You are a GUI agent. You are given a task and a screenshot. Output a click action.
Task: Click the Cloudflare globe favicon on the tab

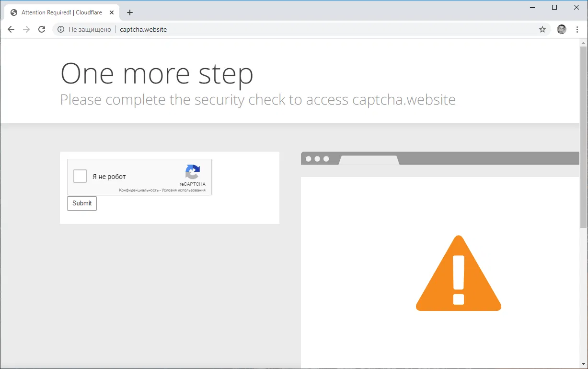[13, 12]
